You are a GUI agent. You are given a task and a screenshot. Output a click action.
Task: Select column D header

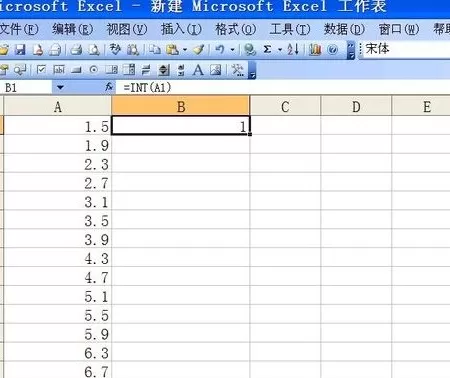pos(356,107)
